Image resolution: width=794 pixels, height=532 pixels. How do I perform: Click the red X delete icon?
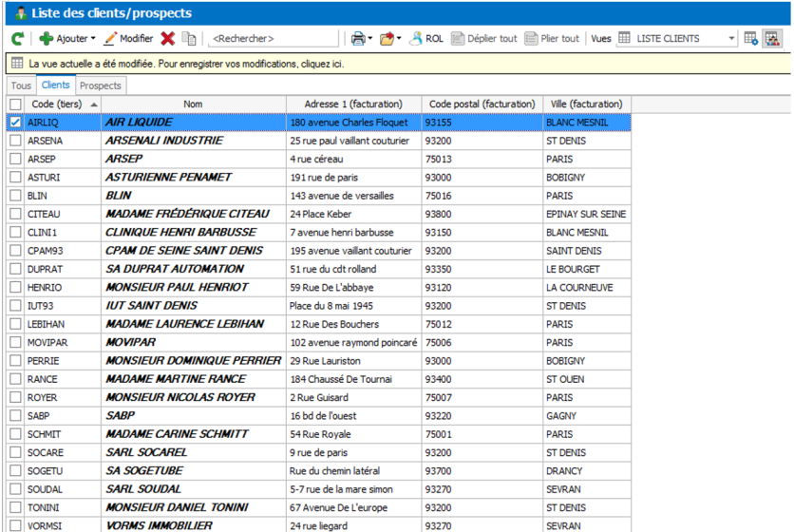[167, 39]
